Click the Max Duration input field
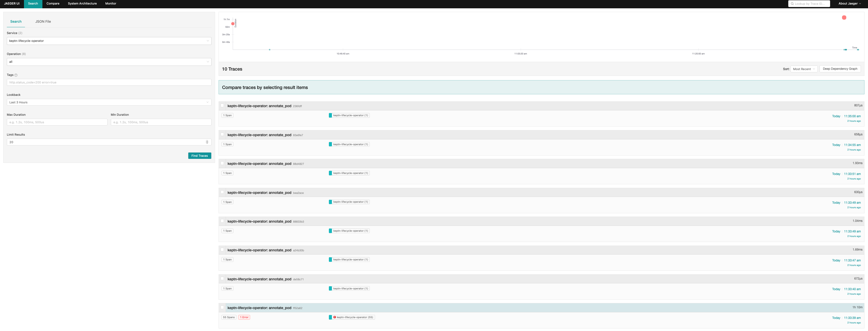868x331 pixels. tap(57, 122)
